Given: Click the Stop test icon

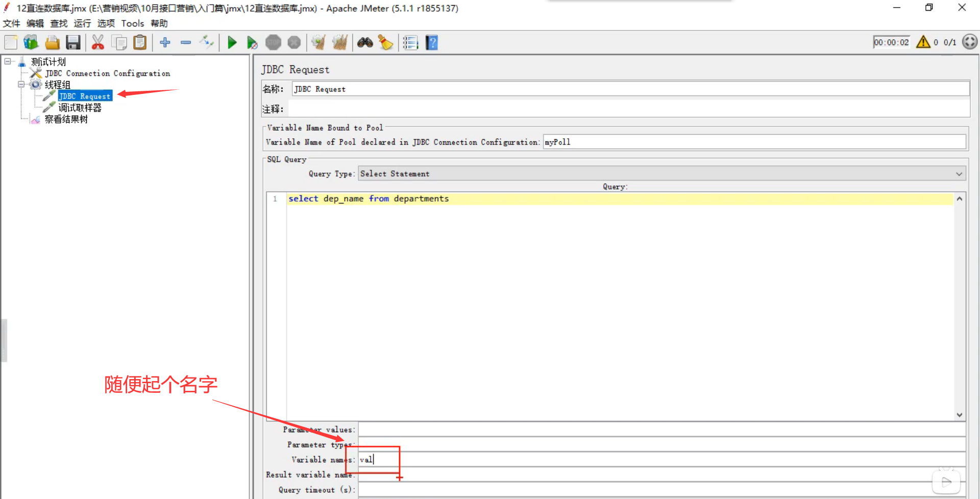Looking at the screenshot, I should point(274,42).
